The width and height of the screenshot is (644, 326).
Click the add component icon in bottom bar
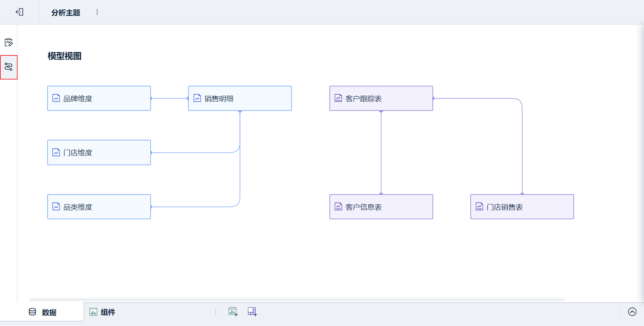[233, 312]
